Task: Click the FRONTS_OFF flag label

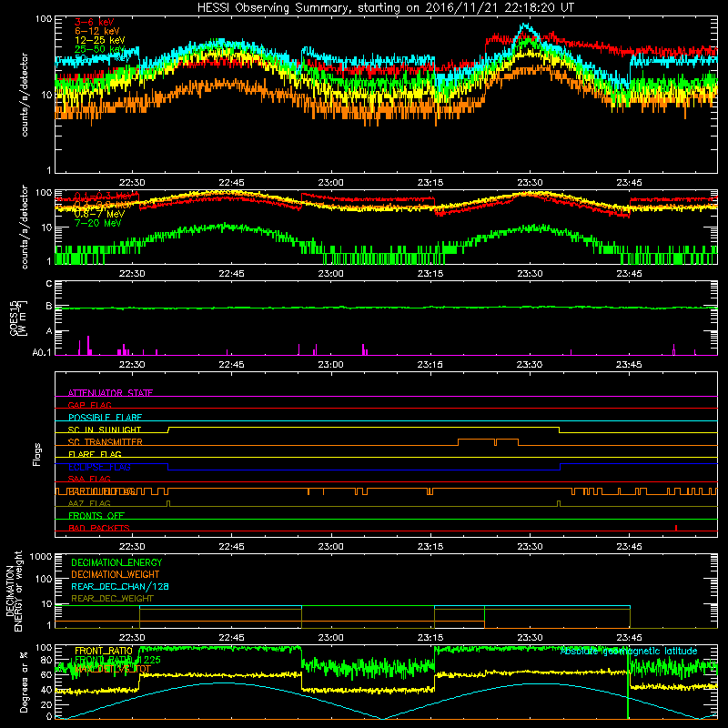Action: (96, 516)
